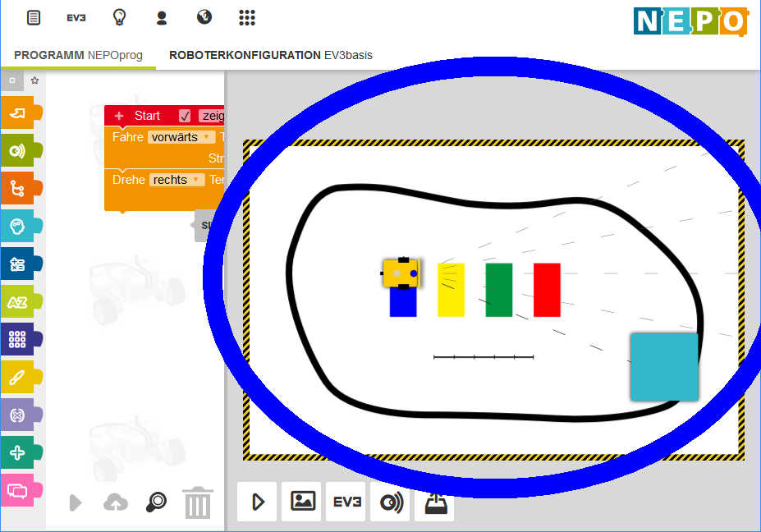761x532 pixels.
Task: Open the purple Lists block category
Action: 21,339
